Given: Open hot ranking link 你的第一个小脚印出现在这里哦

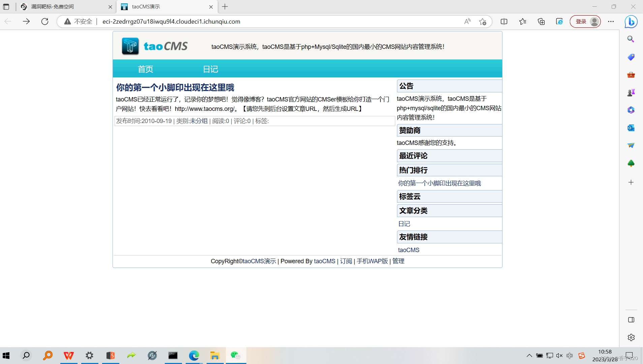Looking at the screenshot, I should tap(439, 183).
